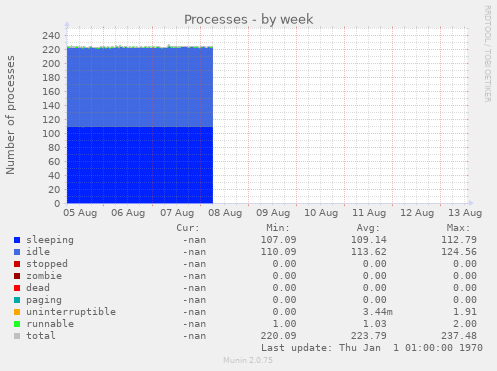
Task: Click uninterruptible Max value 1.91
Action: [x=465, y=312]
